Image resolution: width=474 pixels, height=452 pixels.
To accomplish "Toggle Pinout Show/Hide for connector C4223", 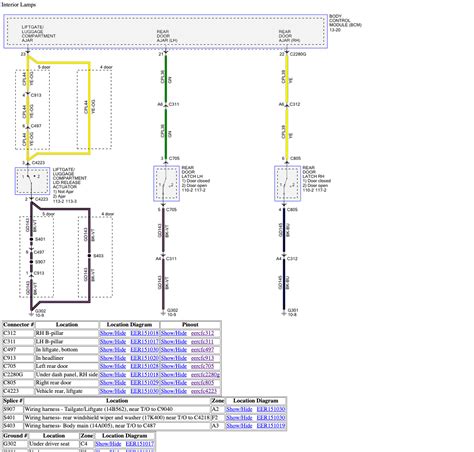I will [174, 391].
